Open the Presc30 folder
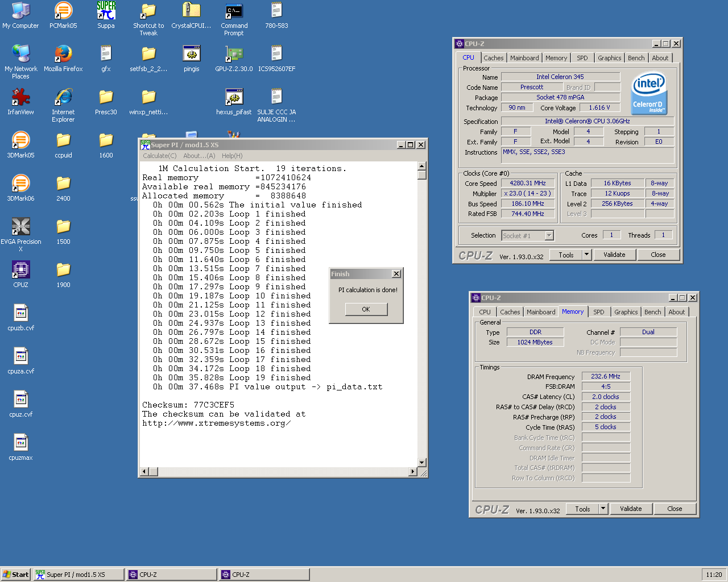This screenshot has height=582, width=728. [x=106, y=101]
